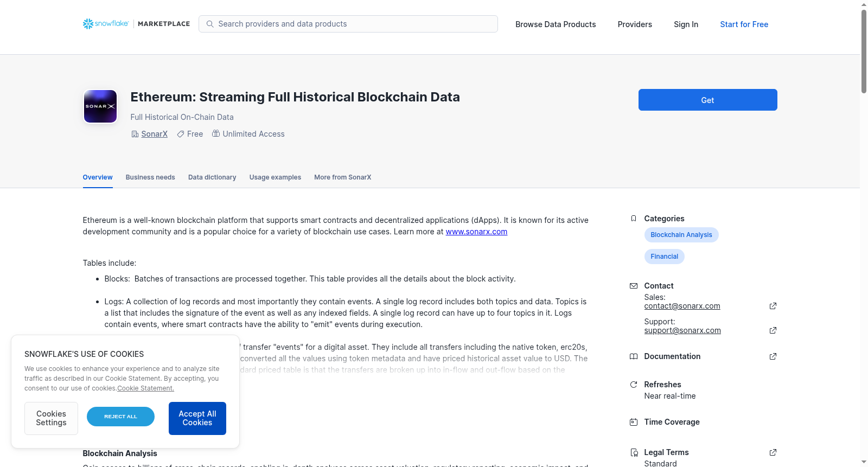Click the page vertical scrollbar thumb
This screenshot has height=467, width=868.
tap(864, 52)
